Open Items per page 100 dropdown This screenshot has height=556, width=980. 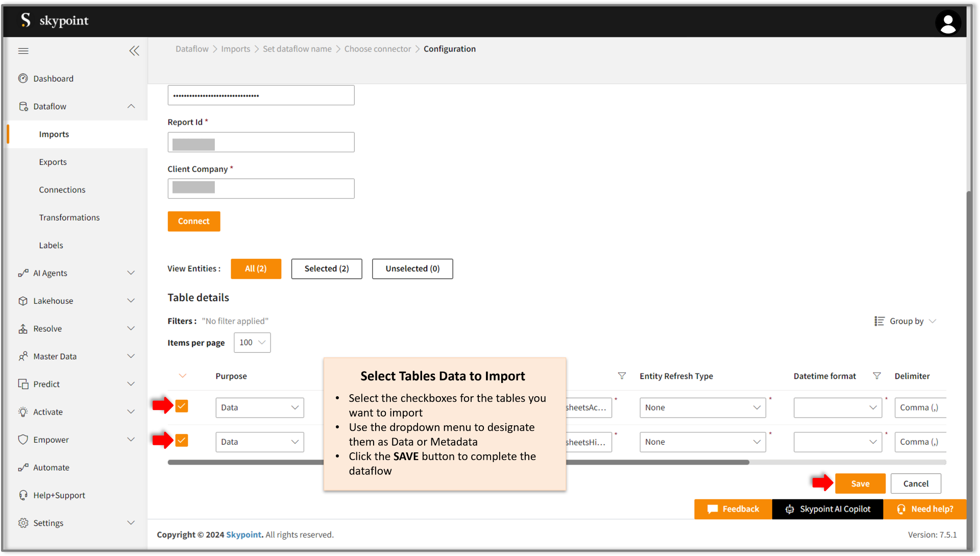click(x=252, y=343)
